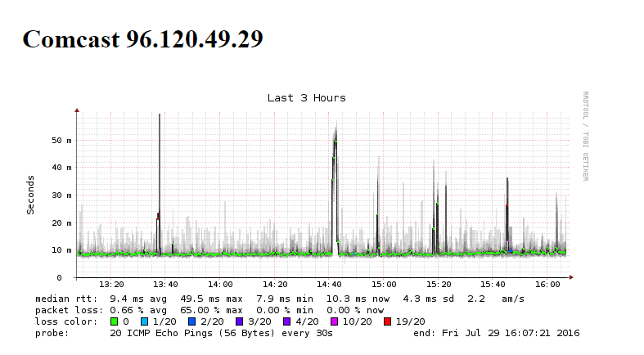
Task: Click the '0.00 % now' packet loss value
Action: [355, 310]
